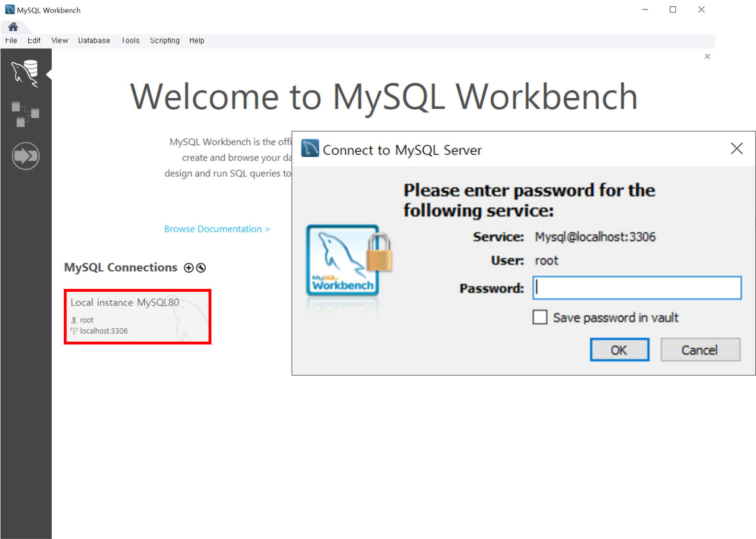Cancel the password dialog
Viewport: 756px width, 539px height.
click(700, 350)
